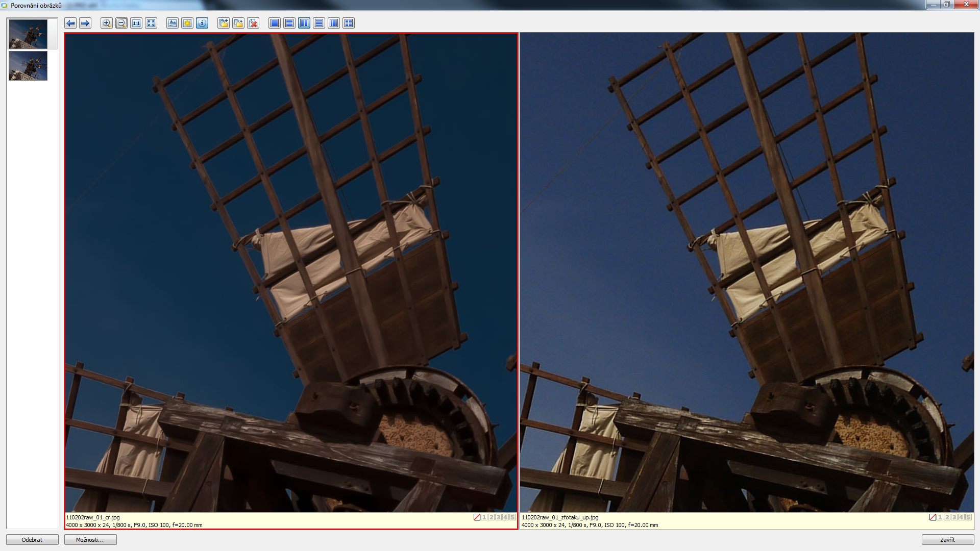This screenshot has width=980, height=551.
Task: Click the Zavřít button
Action: tap(947, 540)
